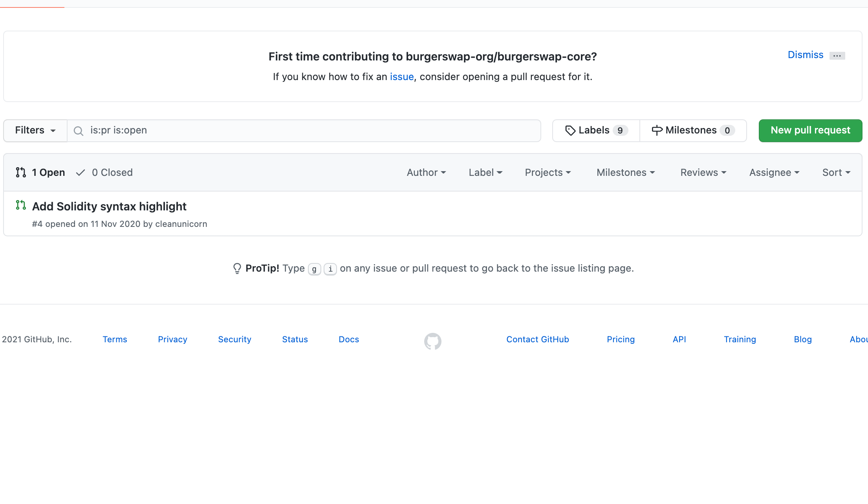Open the Training footer link
The height and width of the screenshot is (504, 868).
740,340
